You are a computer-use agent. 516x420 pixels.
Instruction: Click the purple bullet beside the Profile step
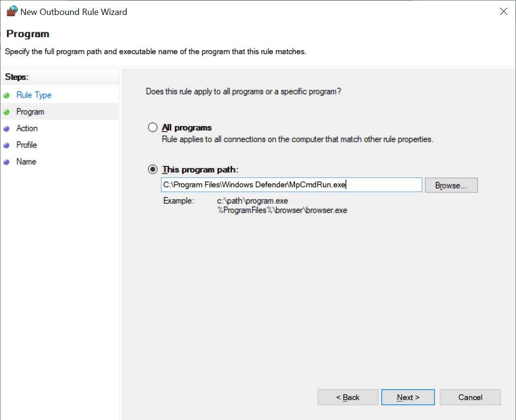(x=6, y=145)
